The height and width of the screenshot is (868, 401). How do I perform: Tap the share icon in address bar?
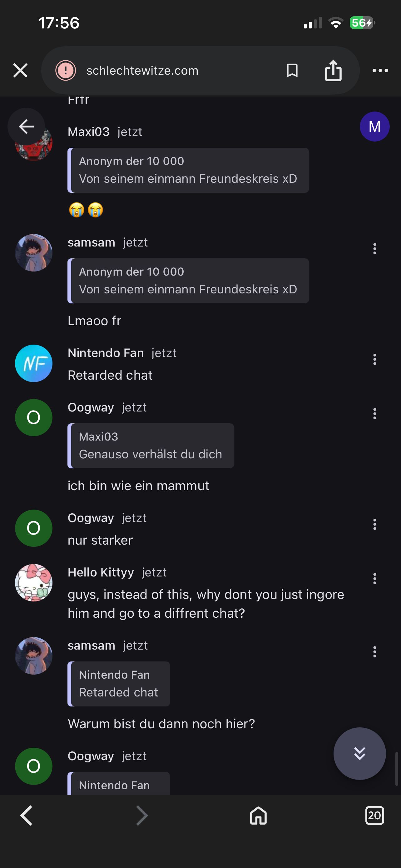pos(333,70)
